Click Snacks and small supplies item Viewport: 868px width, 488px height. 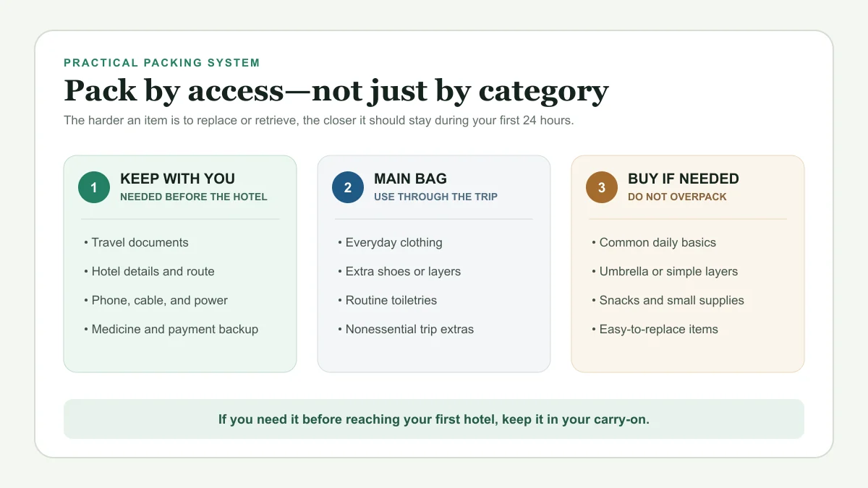[668, 300]
